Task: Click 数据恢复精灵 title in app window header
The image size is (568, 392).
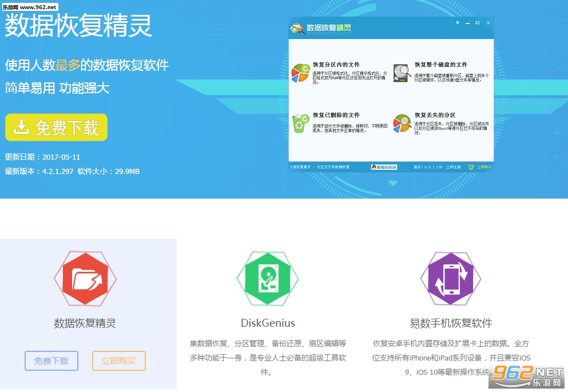Action: 329,28
